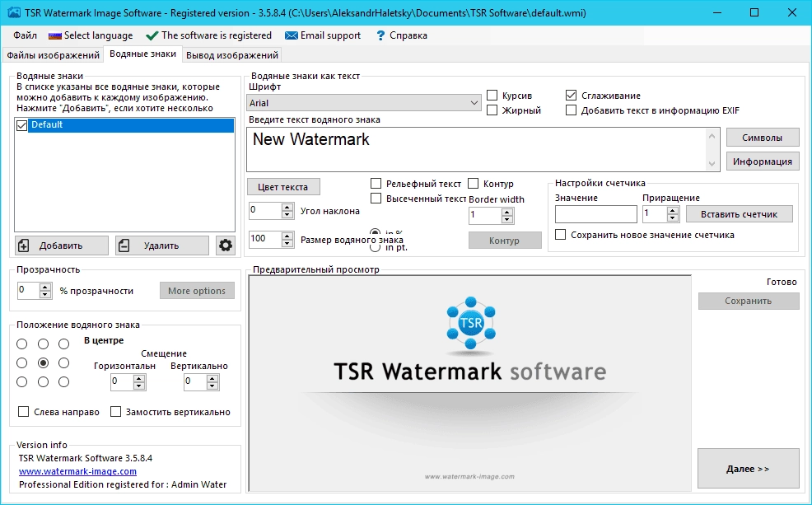Click the envelope Email support icon
The height and width of the screenshot is (505, 812).
coord(292,35)
